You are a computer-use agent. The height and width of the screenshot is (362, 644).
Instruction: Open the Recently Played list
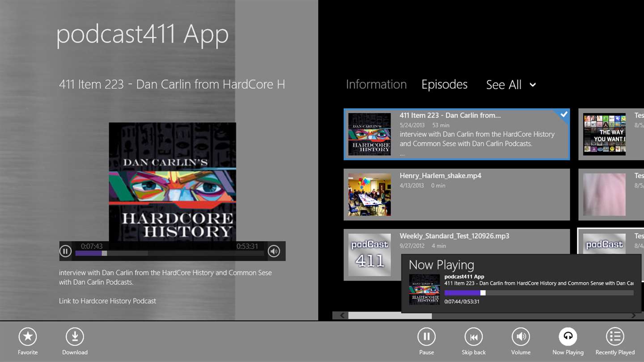(x=615, y=337)
